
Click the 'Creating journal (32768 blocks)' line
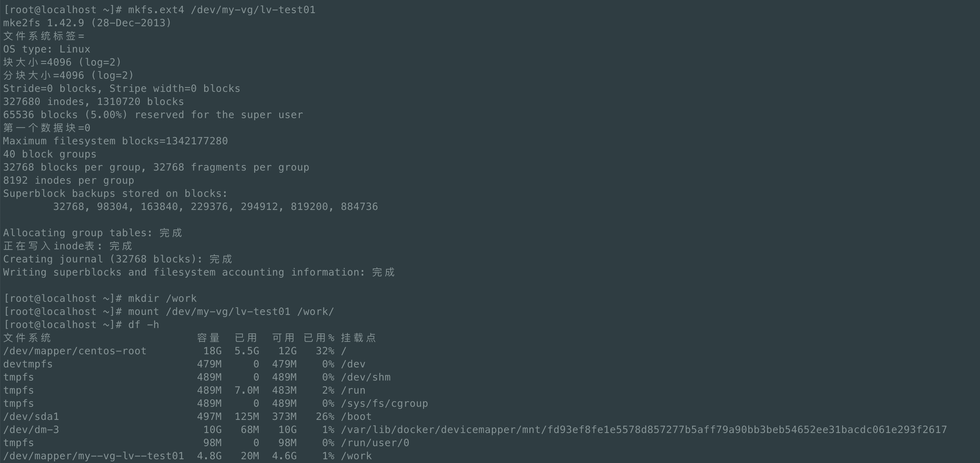click(x=118, y=259)
